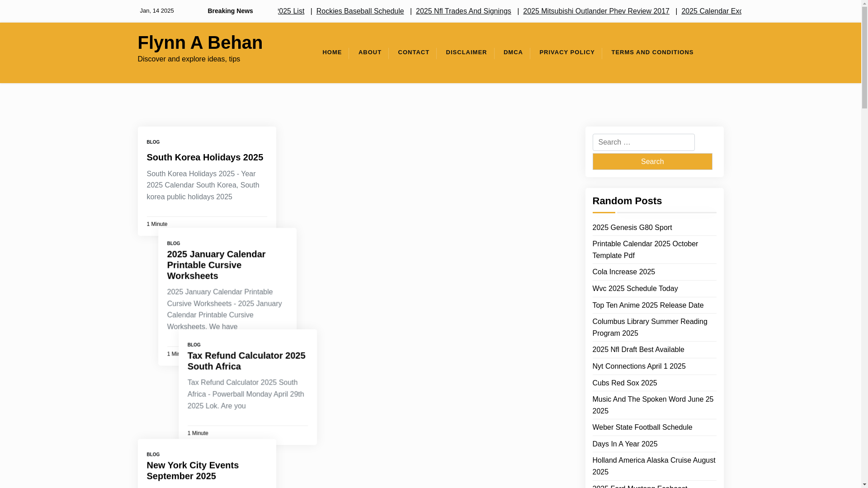The width and height of the screenshot is (868, 488).
Task: Open 2025 Nfl Draft Best Available link
Action: click(x=638, y=350)
